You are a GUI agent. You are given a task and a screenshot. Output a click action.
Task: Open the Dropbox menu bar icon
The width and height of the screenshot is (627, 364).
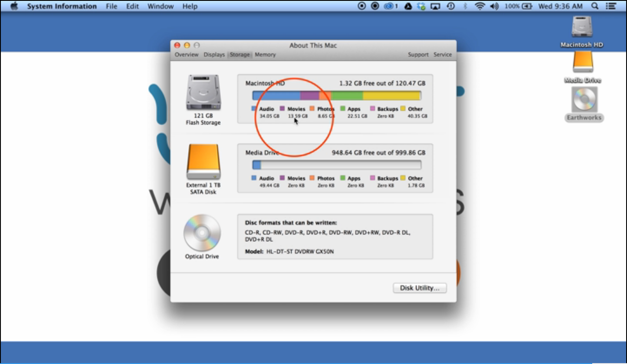pos(421,6)
